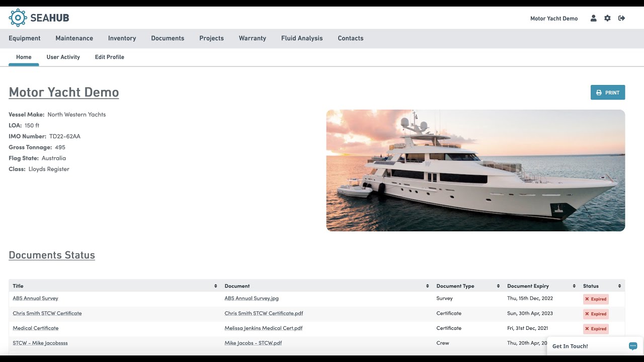
Task: Open the Get In Touch! chat widget
Action: 595,346
